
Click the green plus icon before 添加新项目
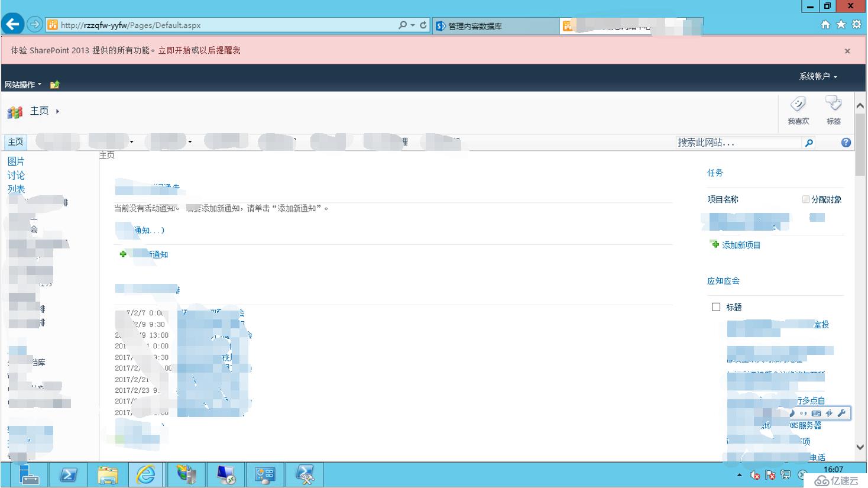[x=715, y=244]
